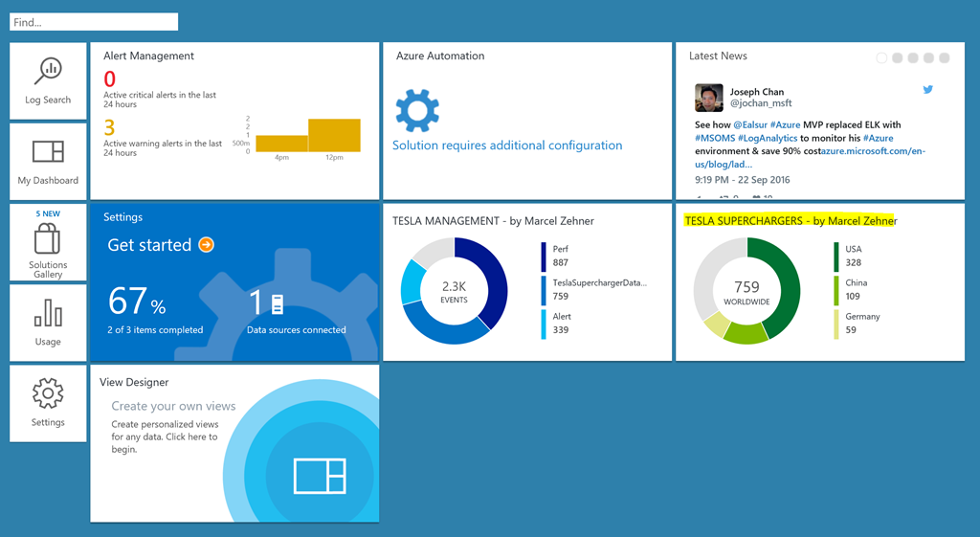Click Joseph Chan's profile picture
This screenshot has width=980, height=537.
pyautogui.click(x=709, y=98)
